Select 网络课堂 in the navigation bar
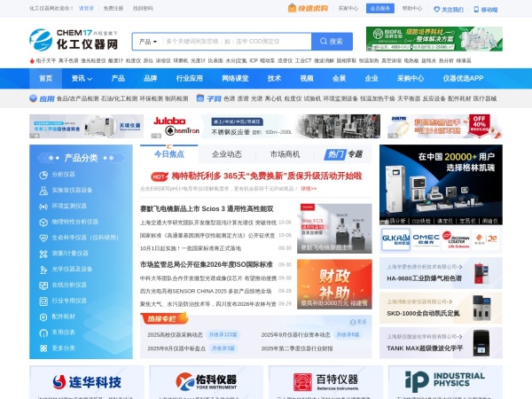 tap(235, 78)
